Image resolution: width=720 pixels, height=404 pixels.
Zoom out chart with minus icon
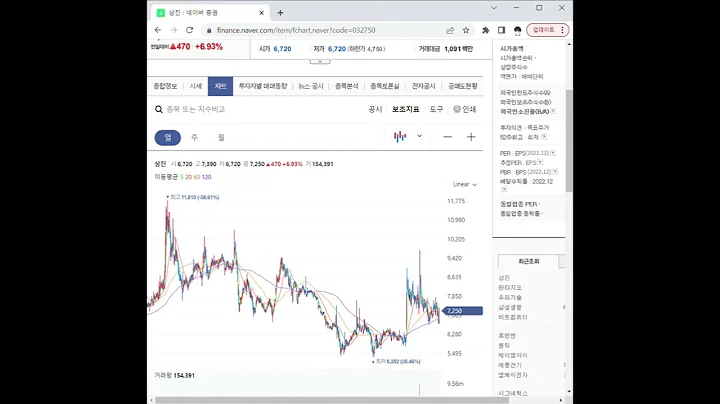(447, 137)
